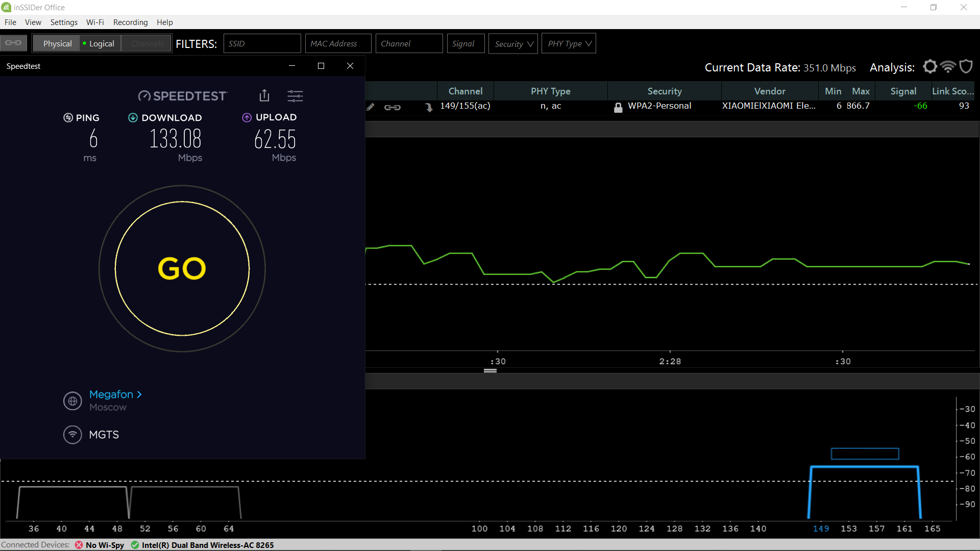980x551 pixels.
Task: Click the lock icon next to WPA2-Personal
Action: point(618,107)
